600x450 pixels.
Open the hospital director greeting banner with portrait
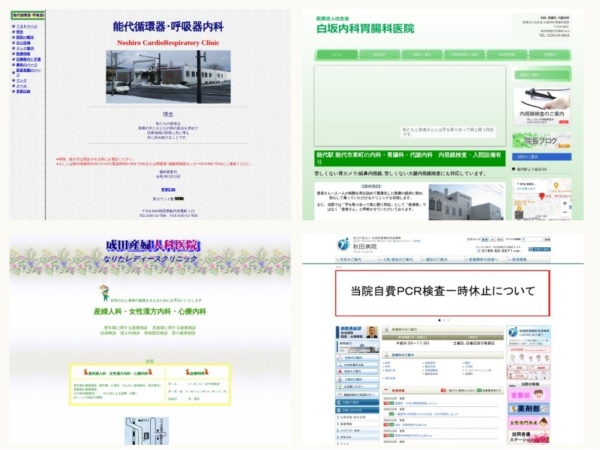[357, 332]
